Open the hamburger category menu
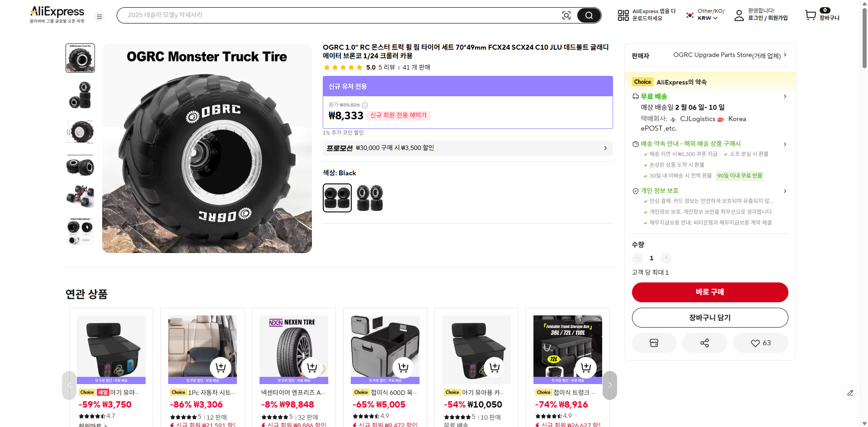This screenshot has height=427, width=868. click(99, 17)
